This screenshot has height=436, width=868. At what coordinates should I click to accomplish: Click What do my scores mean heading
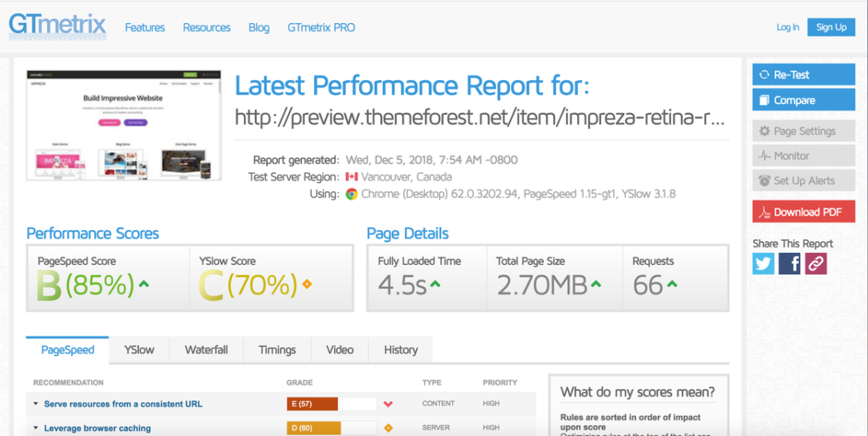637,392
